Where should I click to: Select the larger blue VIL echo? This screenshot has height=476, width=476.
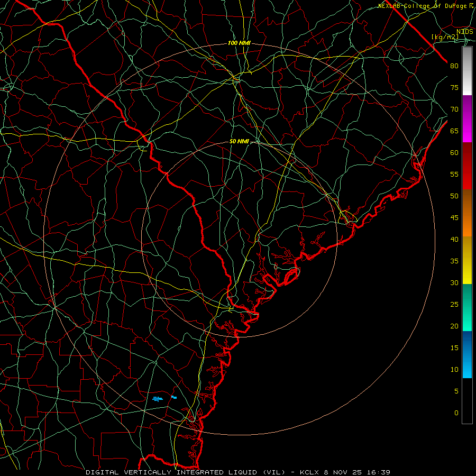[158, 399]
